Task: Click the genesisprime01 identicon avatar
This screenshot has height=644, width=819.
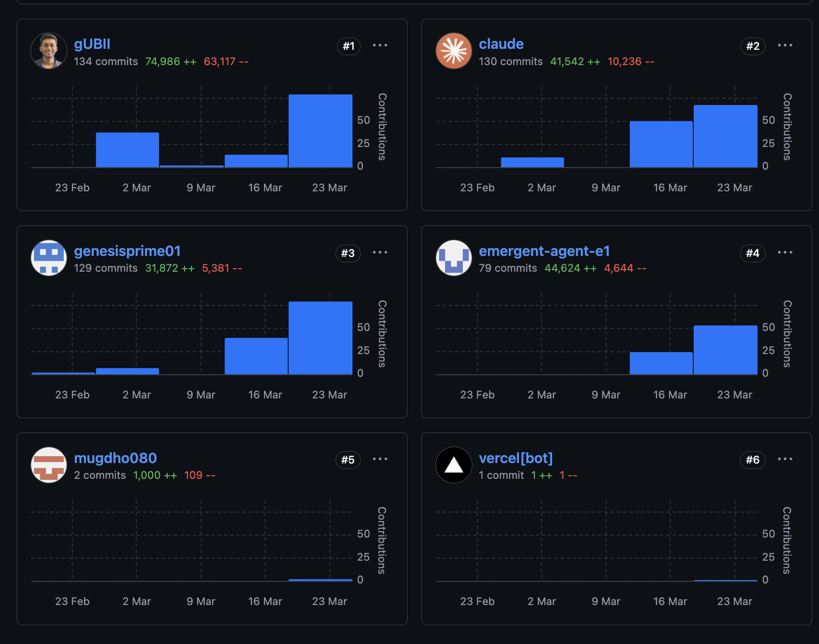Action: [x=48, y=258]
